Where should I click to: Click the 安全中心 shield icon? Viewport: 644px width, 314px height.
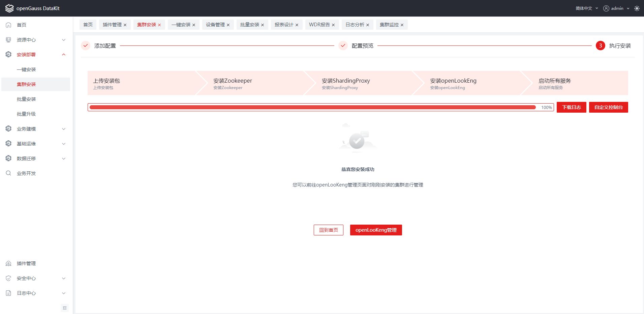click(x=9, y=278)
